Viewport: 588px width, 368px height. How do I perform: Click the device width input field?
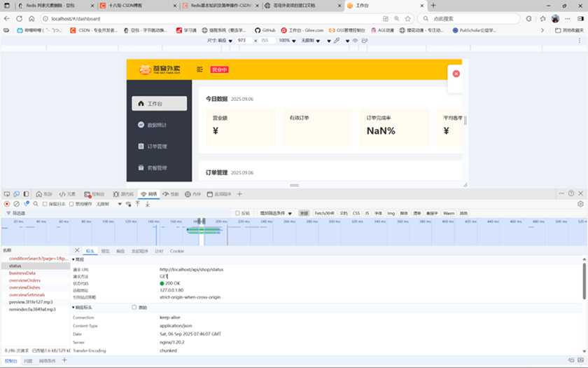click(244, 41)
